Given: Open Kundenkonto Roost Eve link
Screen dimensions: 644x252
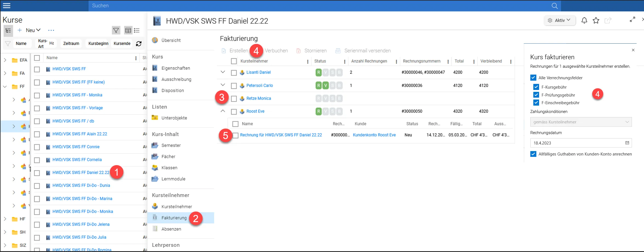Looking at the screenshot, I should click(x=374, y=135).
